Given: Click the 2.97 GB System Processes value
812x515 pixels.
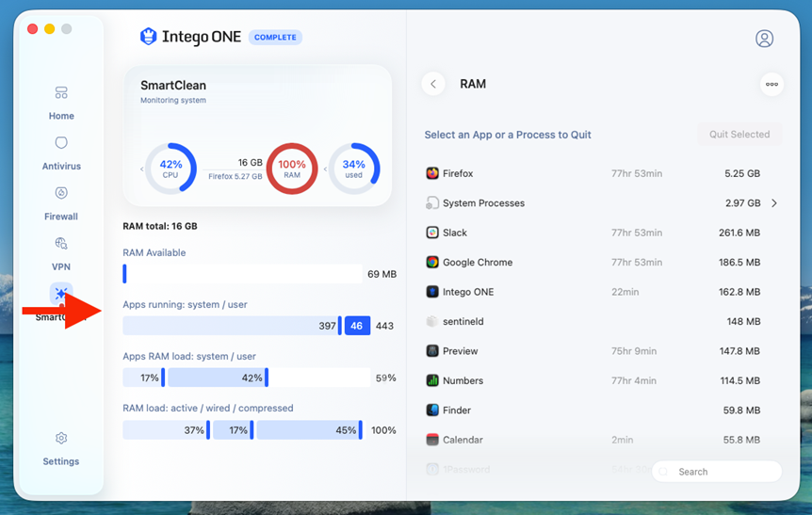Looking at the screenshot, I should tap(742, 203).
